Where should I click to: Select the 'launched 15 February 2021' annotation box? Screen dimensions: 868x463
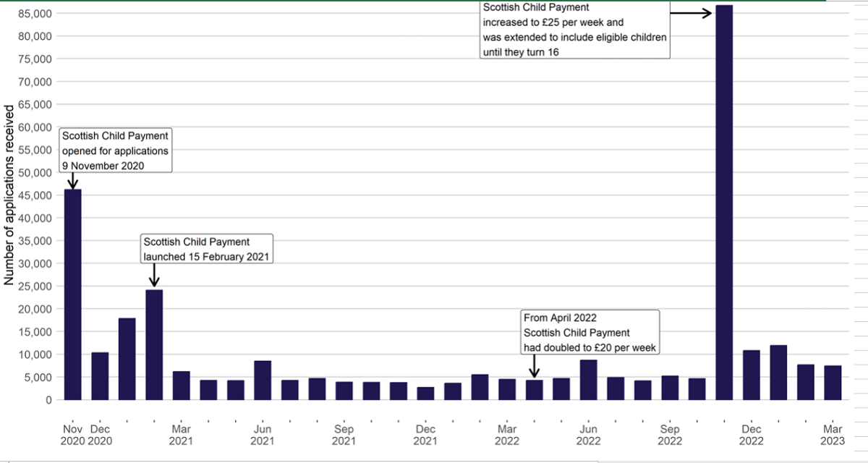click(207, 249)
